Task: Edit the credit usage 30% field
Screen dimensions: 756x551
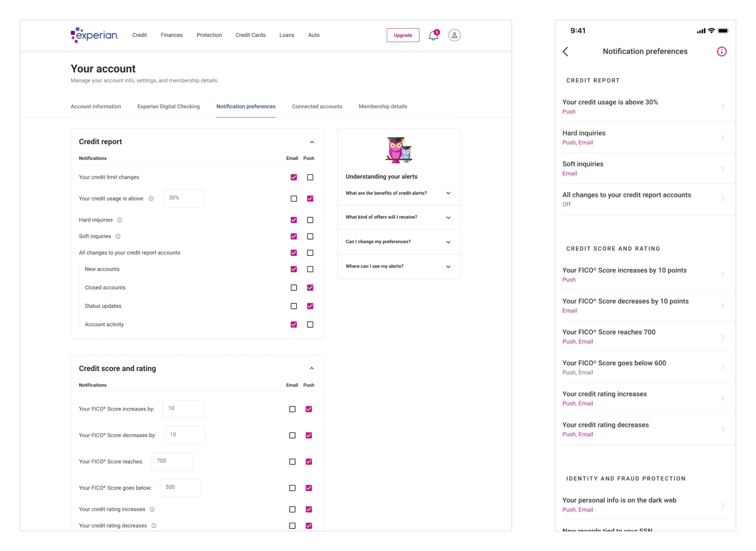Action: tap(184, 198)
